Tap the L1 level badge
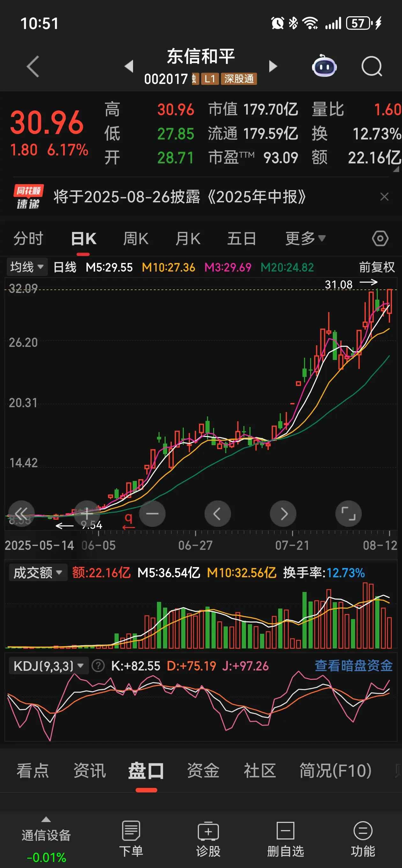 [210, 79]
